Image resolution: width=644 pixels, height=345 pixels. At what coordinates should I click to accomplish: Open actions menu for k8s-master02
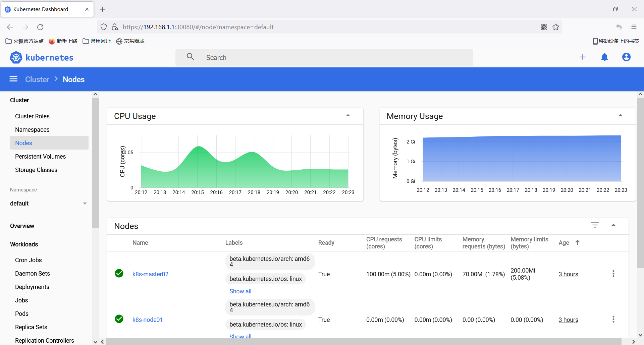coord(613,274)
